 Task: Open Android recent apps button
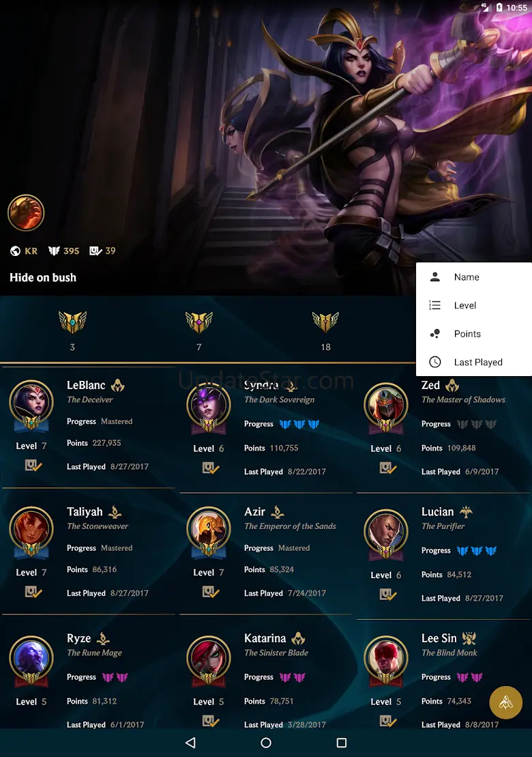(x=342, y=743)
